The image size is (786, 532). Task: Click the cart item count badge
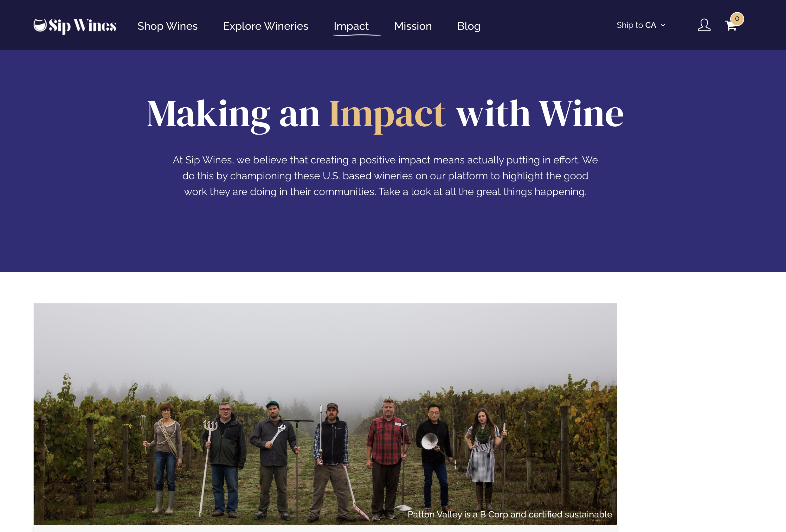coord(737,19)
